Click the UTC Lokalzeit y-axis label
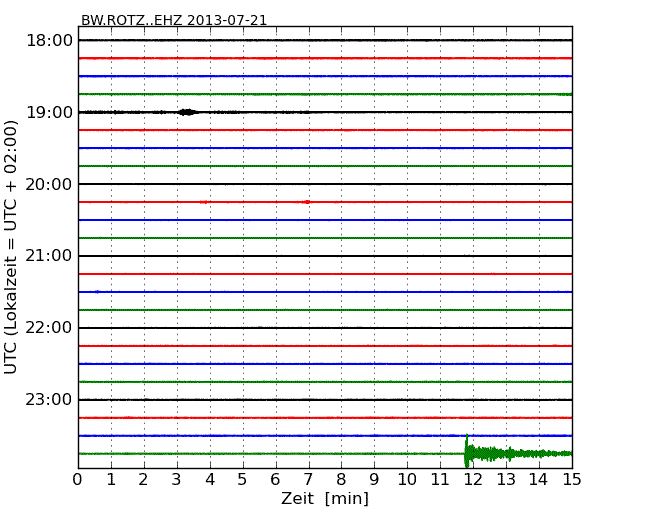650x520 pixels. tap(10, 247)
